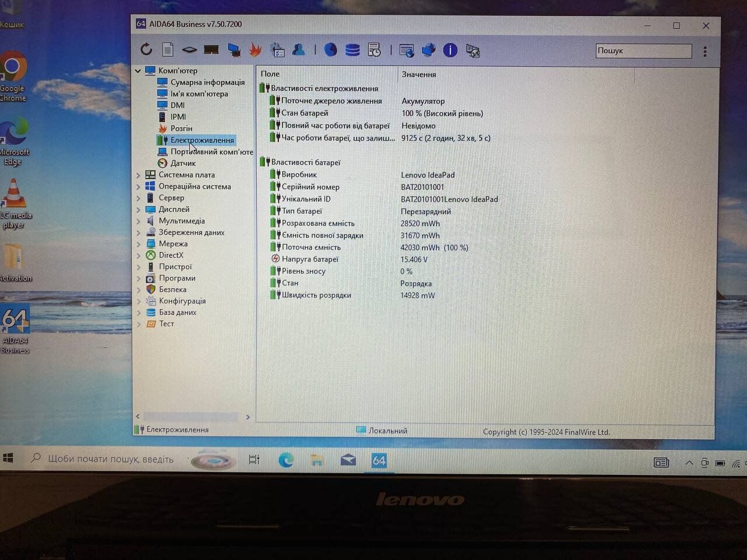The image size is (747, 560).
Task: Launch the flame stability test icon
Action: point(255,50)
